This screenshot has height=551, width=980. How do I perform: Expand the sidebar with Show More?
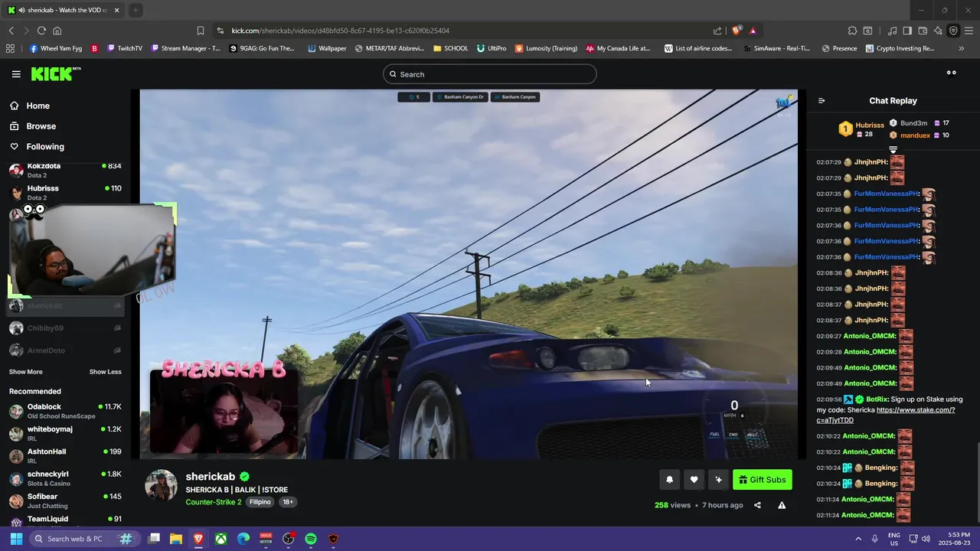[25, 372]
